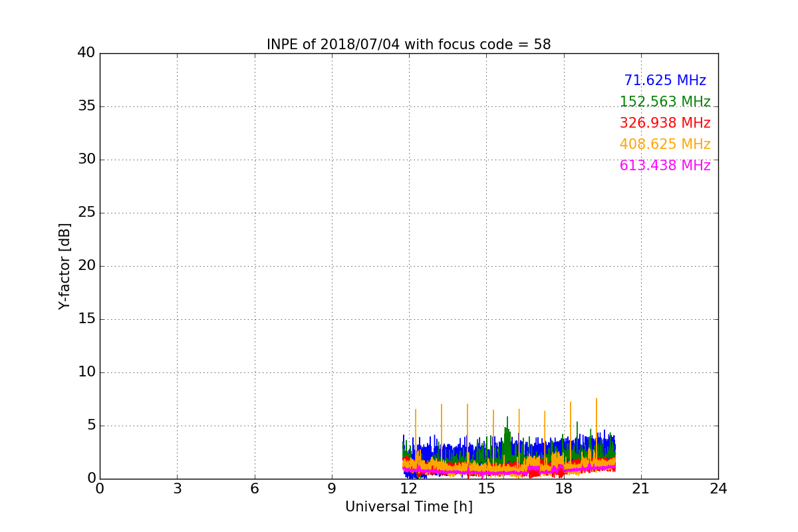
Task: Click the x-axis tick label 18
Action: (564, 489)
